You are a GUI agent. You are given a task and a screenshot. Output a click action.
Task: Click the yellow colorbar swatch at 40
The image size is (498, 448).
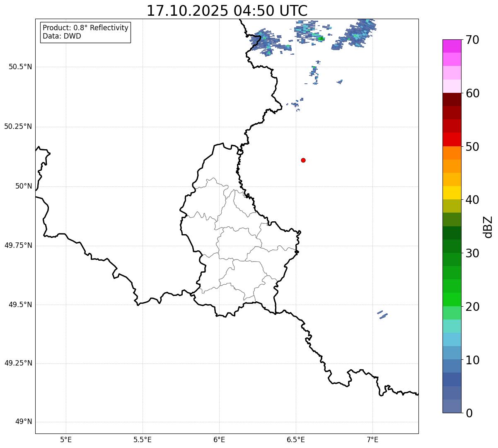[452, 193]
